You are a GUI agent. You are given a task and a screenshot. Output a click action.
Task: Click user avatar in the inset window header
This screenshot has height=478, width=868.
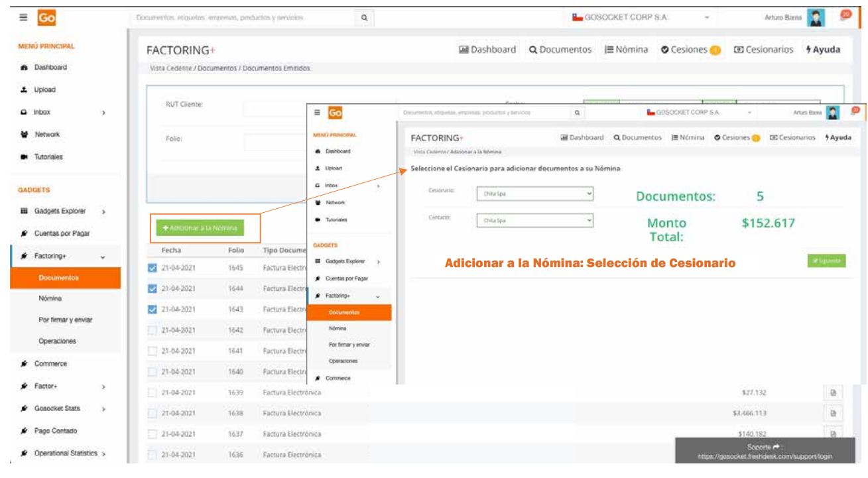pos(833,113)
